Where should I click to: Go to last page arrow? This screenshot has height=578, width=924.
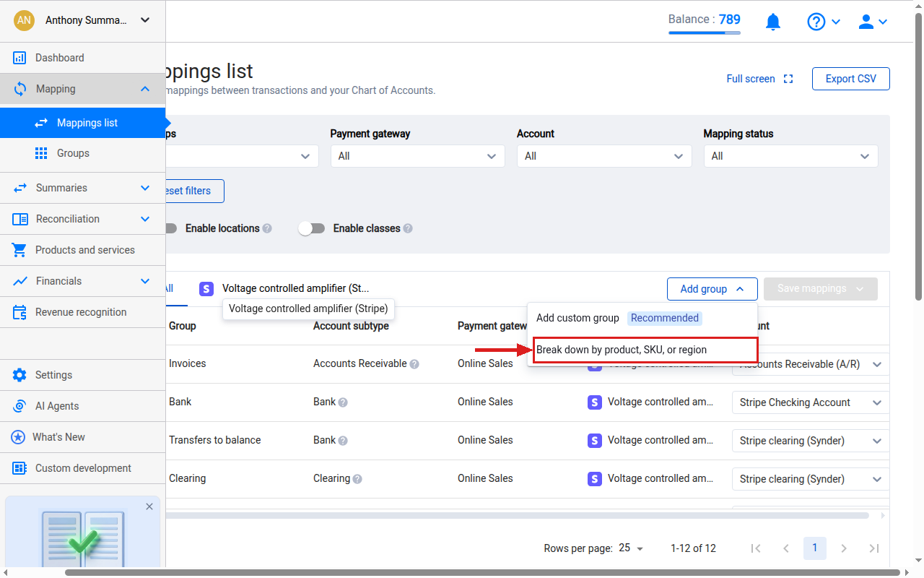[x=873, y=548]
